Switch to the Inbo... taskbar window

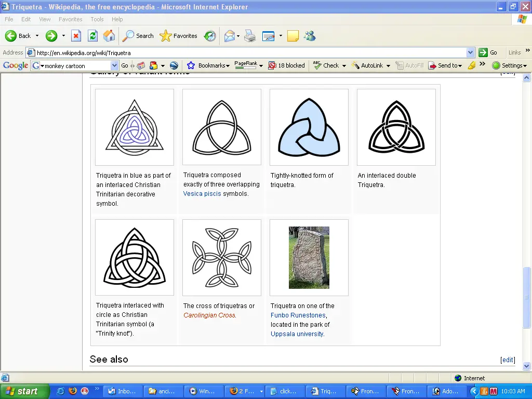[122, 391]
